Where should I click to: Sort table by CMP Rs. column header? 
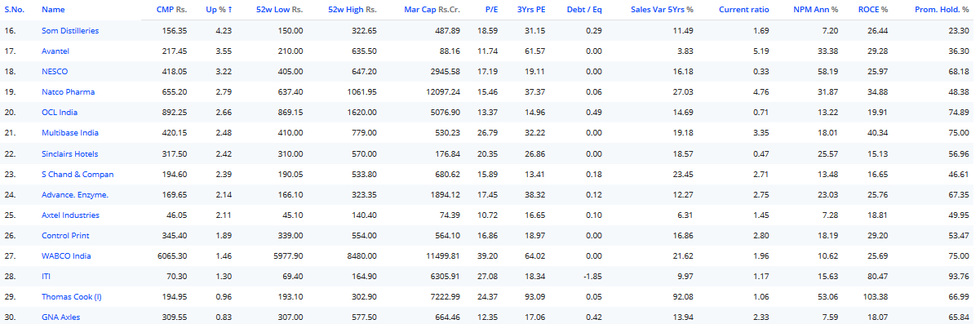click(171, 10)
